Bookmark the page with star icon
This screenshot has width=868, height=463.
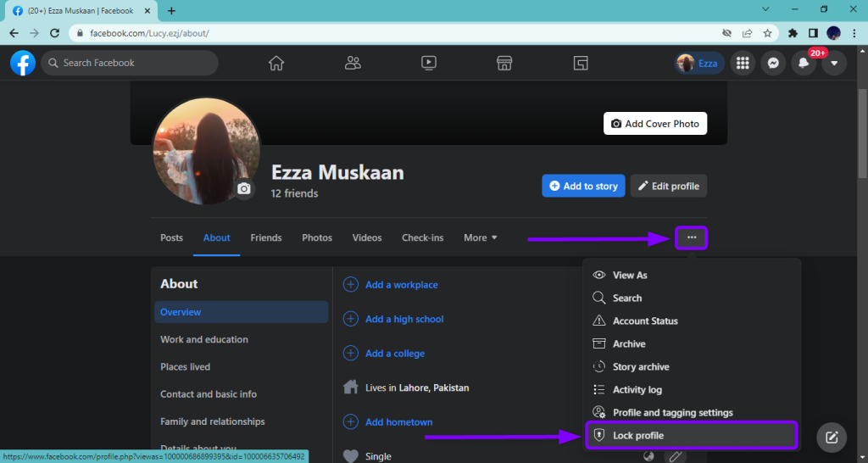pyautogui.click(x=767, y=33)
